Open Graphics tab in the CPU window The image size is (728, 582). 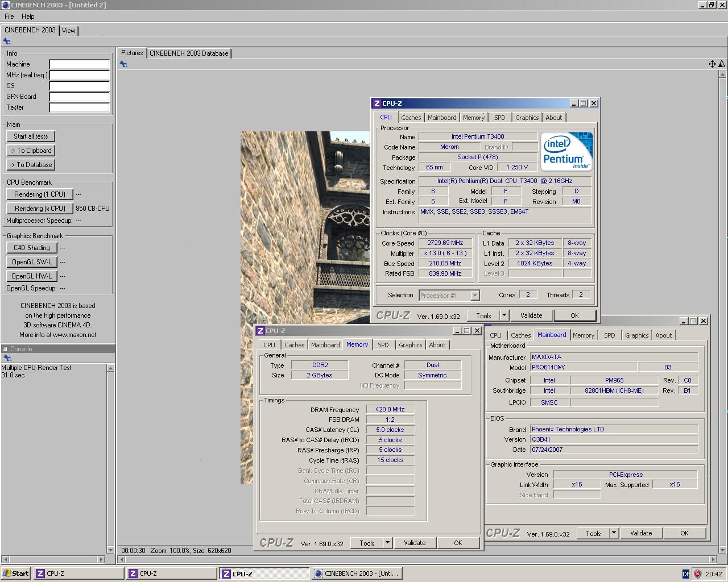(x=527, y=118)
